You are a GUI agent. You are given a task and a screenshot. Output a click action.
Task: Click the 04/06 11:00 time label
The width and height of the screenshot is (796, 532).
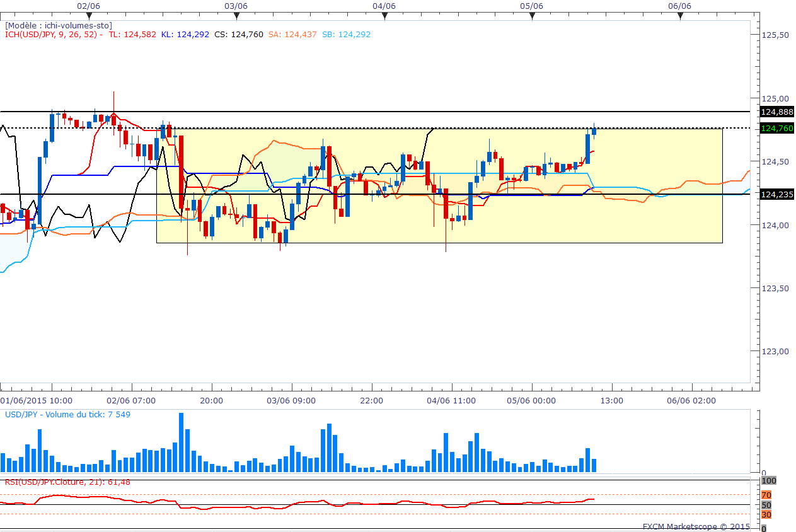pos(452,400)
